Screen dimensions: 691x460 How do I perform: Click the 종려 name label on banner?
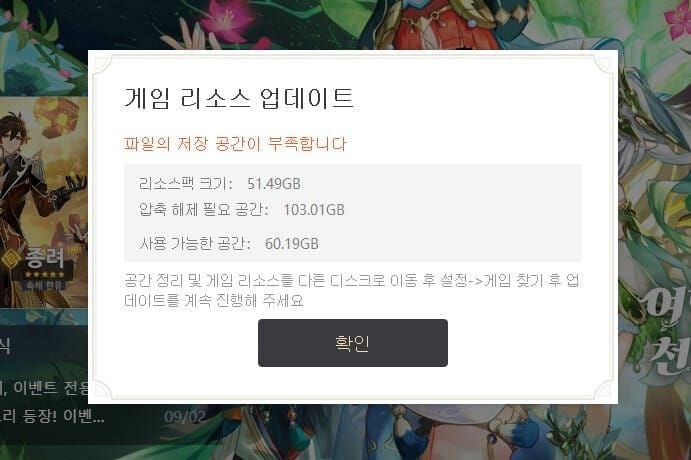tap(45, 258)
